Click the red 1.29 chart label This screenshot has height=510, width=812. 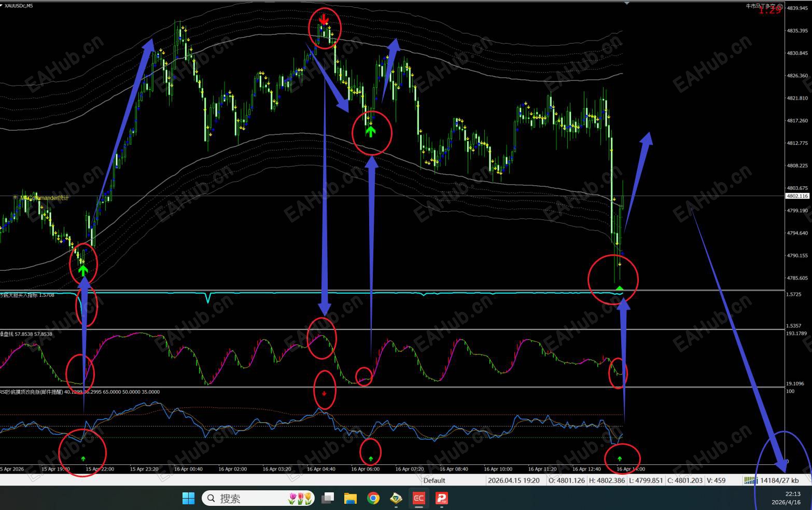pos(770,10)
